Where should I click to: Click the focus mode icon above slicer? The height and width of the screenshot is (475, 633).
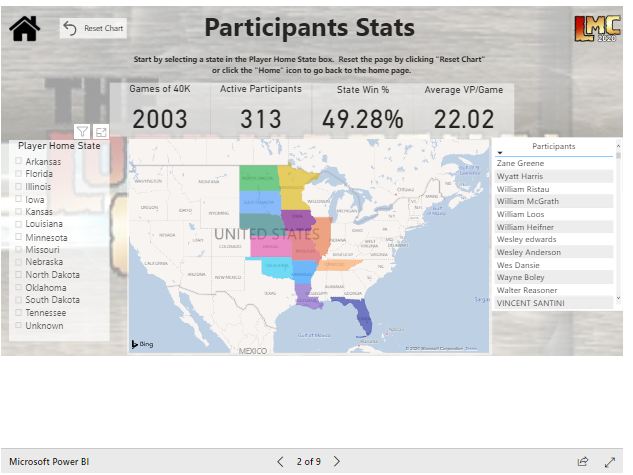(x=100, y=132)
